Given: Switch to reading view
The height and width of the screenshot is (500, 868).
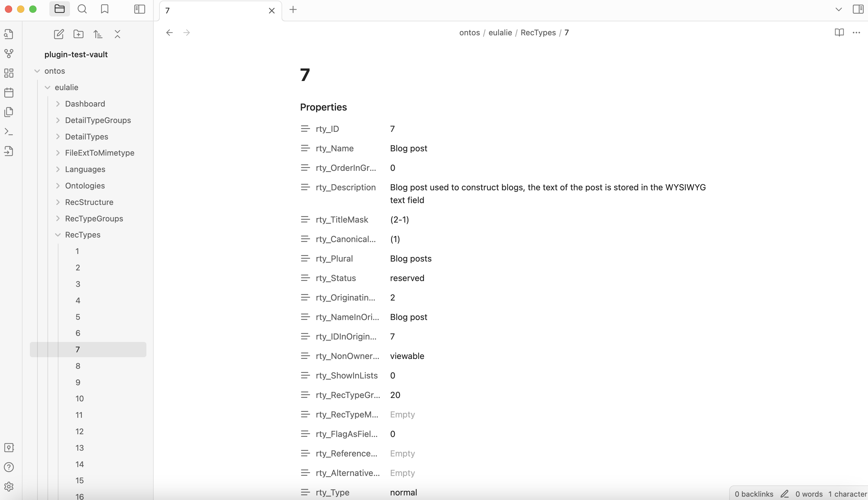Looking at the screenshot, I should point(839,33).
